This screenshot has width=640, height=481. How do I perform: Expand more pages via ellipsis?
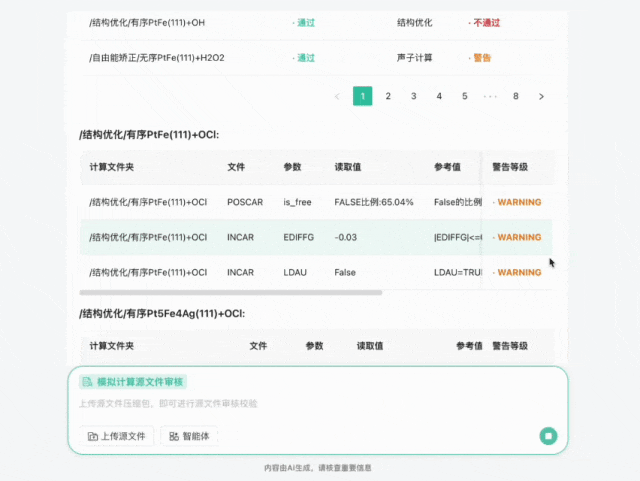490,96
